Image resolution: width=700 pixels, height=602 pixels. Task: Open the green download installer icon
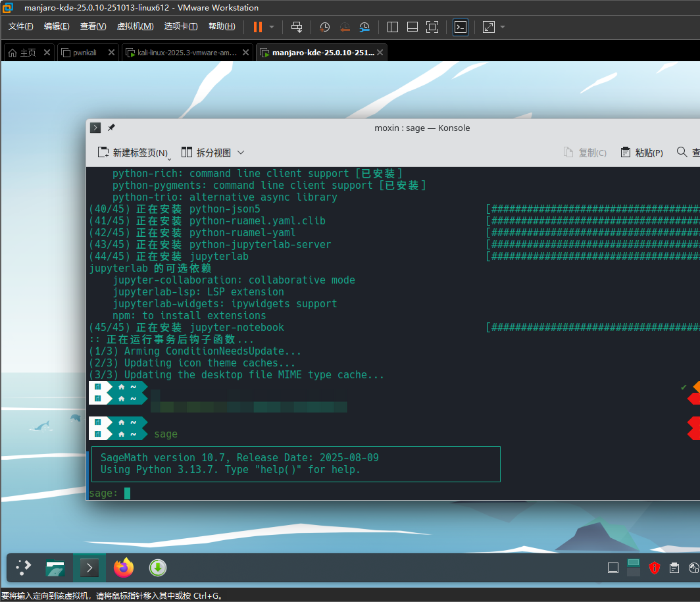[157, 567]
